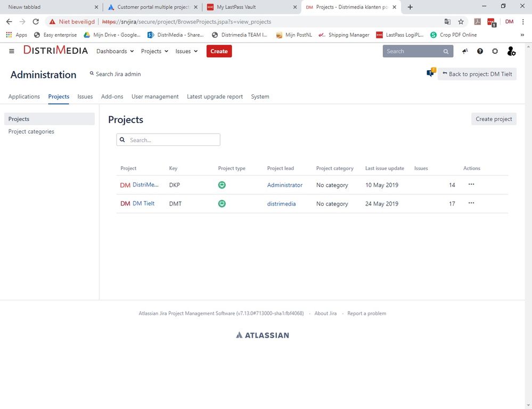Image resolution: width=532 pixels, height=409 pixels.
Task: Click the DistriMedia logo
Action: click(55, 50)
